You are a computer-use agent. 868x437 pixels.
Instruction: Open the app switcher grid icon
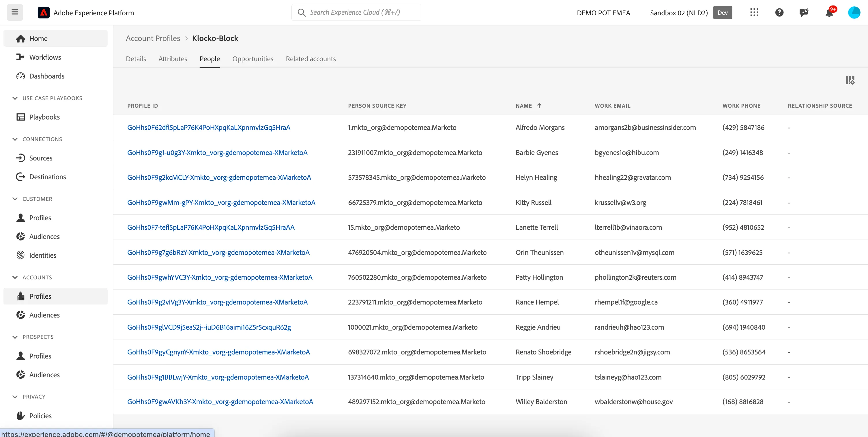click(754, 13)
